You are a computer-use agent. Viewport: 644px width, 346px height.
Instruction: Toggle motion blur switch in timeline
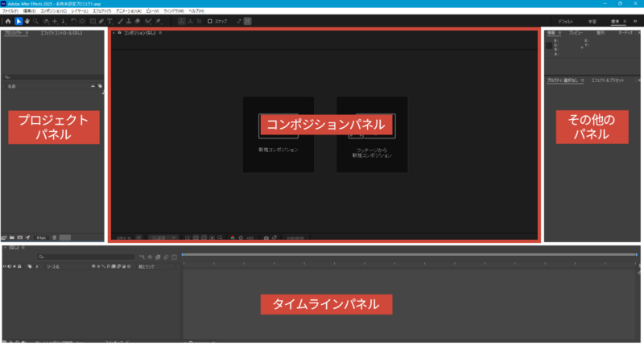[166, 257]
